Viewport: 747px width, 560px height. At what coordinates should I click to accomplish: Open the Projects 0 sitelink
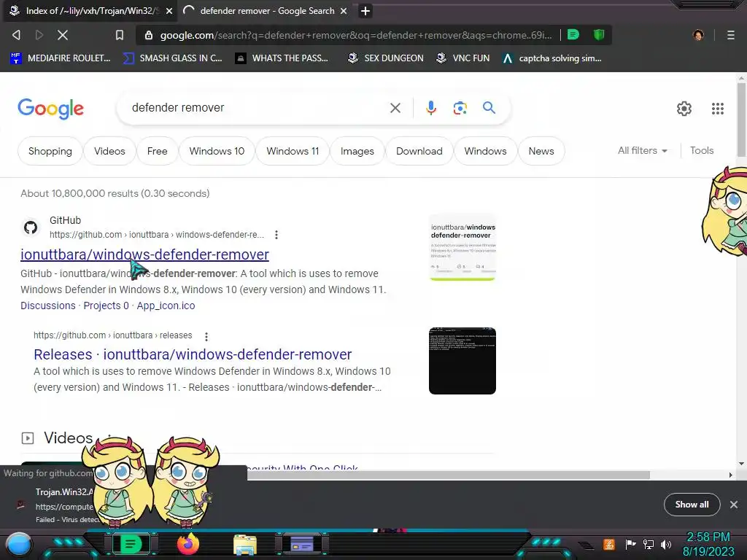pyautogui.click(x=107, y=306)
